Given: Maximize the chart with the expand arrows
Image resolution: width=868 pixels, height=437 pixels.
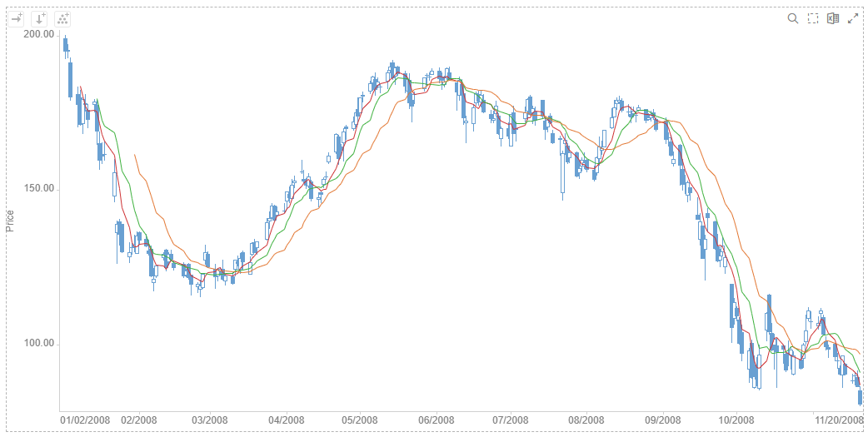Looking at the screenshot, I should tap(852, 19).
